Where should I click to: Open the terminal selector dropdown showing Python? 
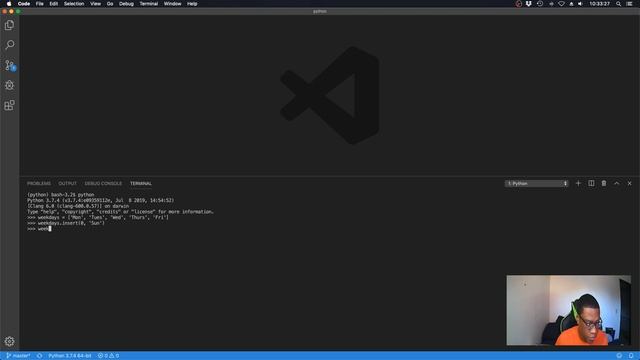536,184
